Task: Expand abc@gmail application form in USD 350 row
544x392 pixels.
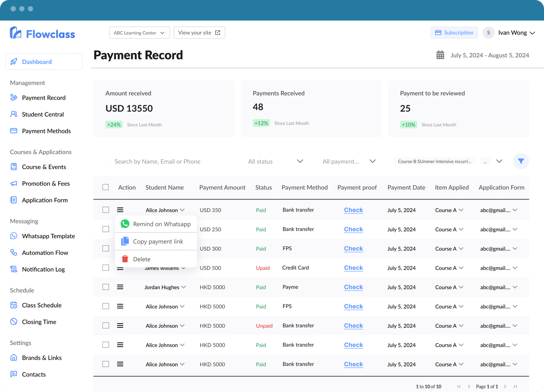Action: tap(515, 210)
